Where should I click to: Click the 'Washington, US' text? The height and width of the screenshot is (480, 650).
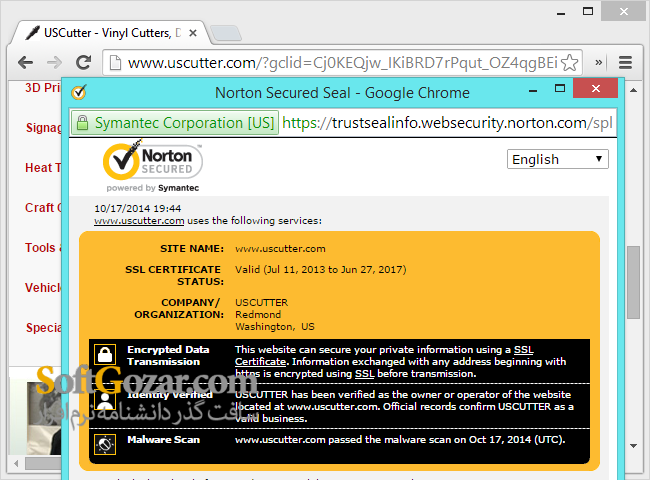[x=275, y=327]
